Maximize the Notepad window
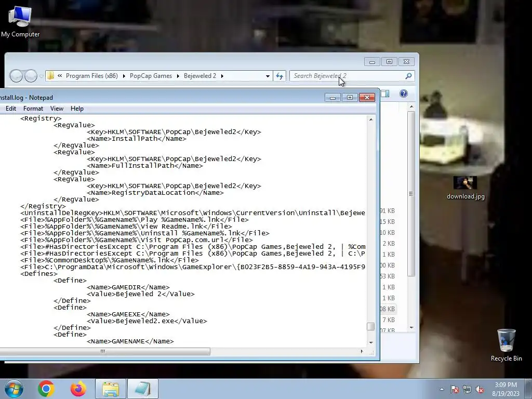 pyautogui.click(x=350, y=98)
